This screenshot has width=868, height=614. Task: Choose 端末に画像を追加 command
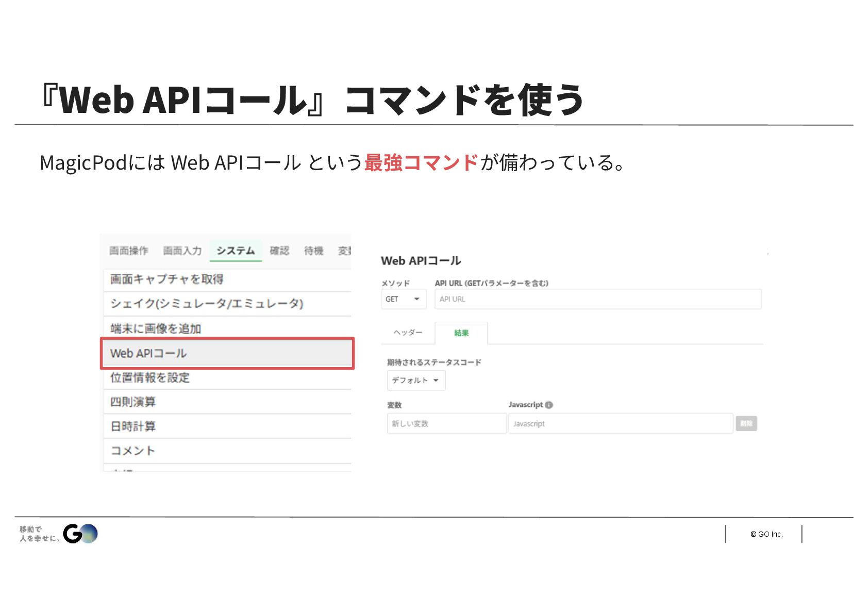(x=227, y=328)
